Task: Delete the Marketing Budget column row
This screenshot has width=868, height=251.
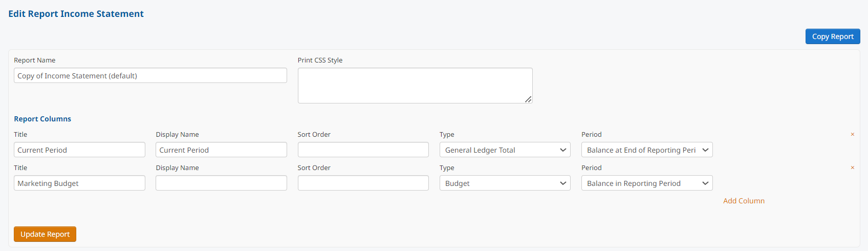Action: coord(852,168)
